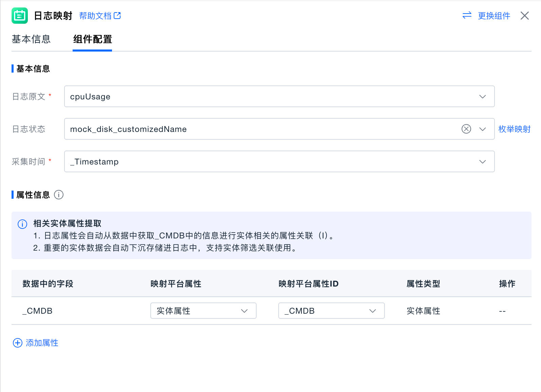The image size is (541, 392).
Task: Open the 帮助文档 external link
Action: (100, 16)
